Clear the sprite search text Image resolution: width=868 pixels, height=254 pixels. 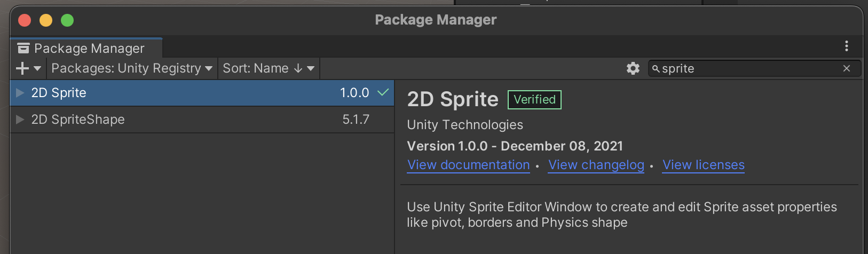pyautogui.click(x=847, y=68)
